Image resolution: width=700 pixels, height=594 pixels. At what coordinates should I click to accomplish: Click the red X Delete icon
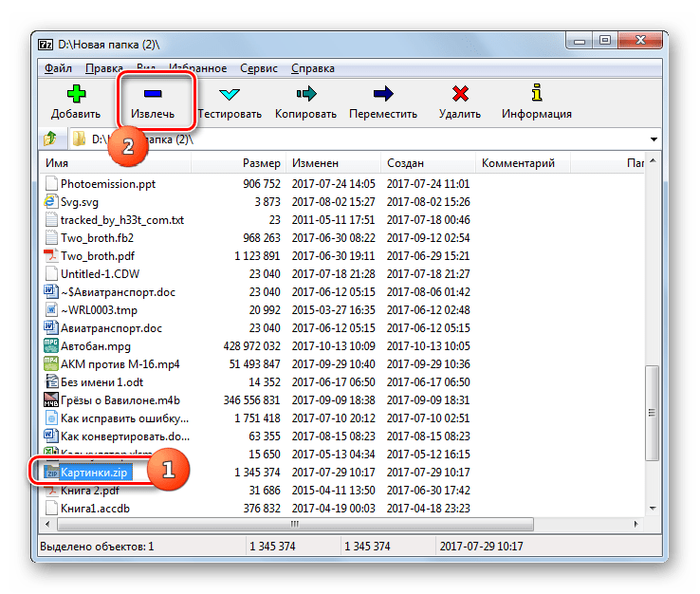click(x=460, y=94)
